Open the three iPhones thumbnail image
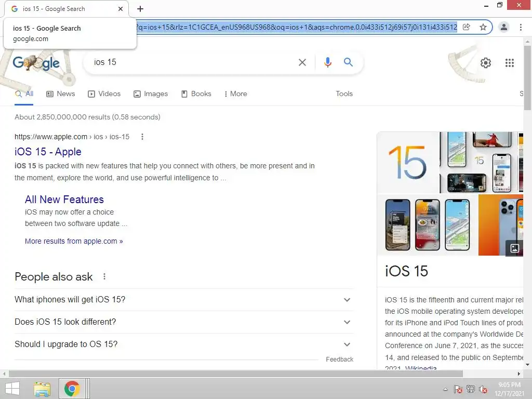 pos(428,225)
